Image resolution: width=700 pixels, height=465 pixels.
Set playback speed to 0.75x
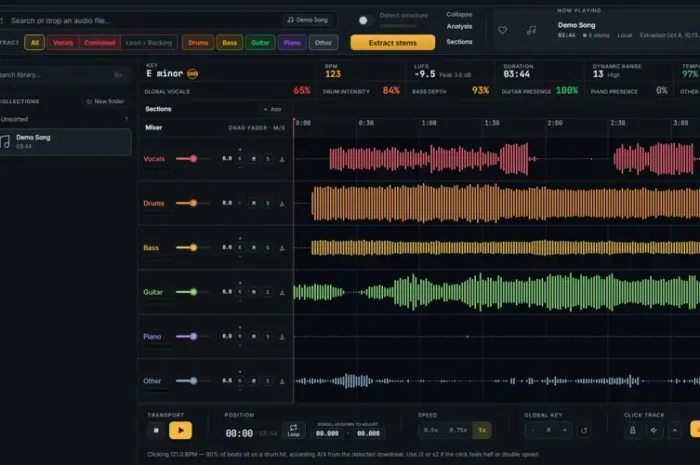pyautogui.click(x=458, y=430)
